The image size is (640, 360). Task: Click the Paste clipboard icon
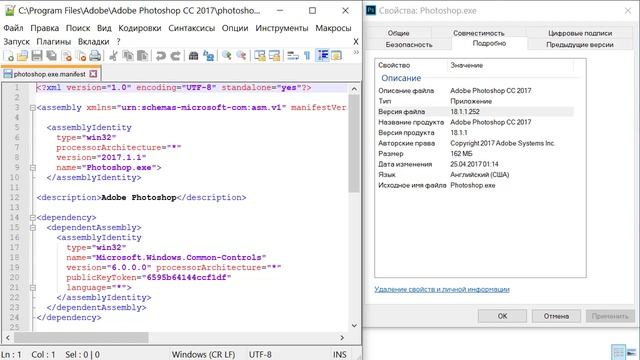tap(142, 56)
